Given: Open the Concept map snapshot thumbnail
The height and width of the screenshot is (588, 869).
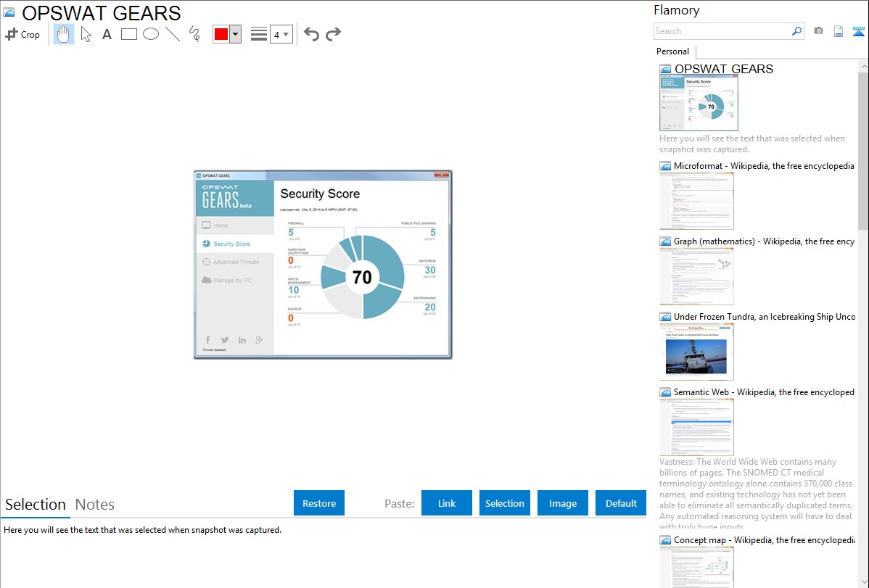Looking at the screenshot, I should (696, 567).
